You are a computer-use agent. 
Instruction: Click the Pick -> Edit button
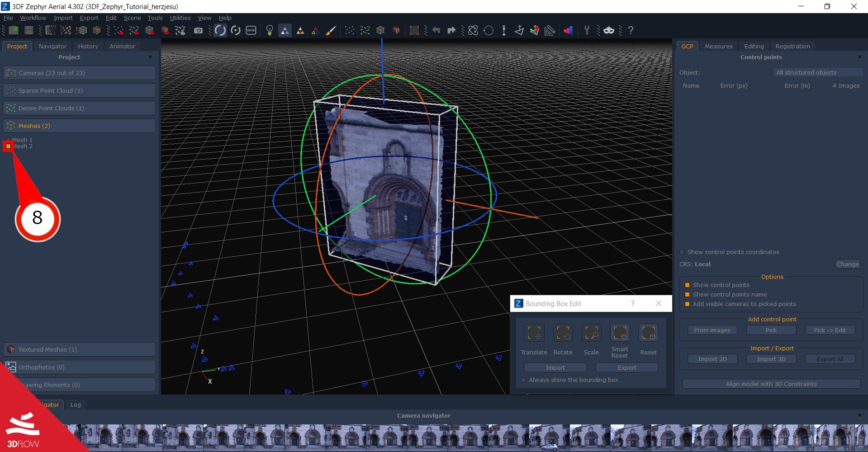point(830,330)
